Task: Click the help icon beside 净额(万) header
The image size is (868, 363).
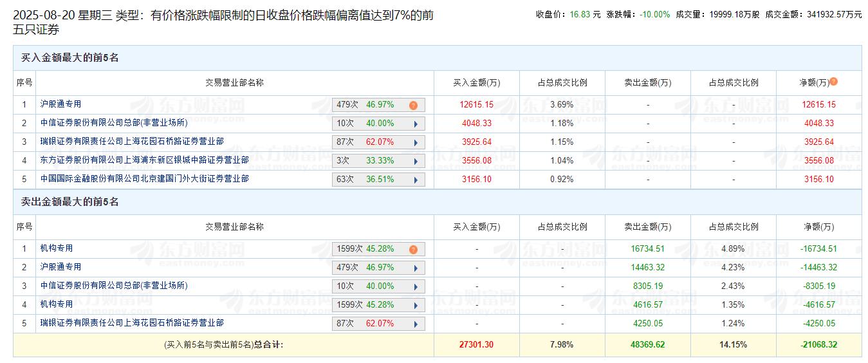Action: [833, 82]
